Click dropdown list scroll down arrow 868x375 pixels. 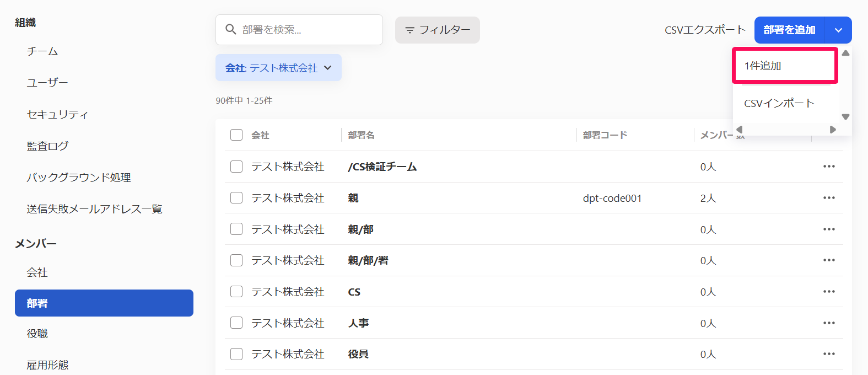[845, 116]
